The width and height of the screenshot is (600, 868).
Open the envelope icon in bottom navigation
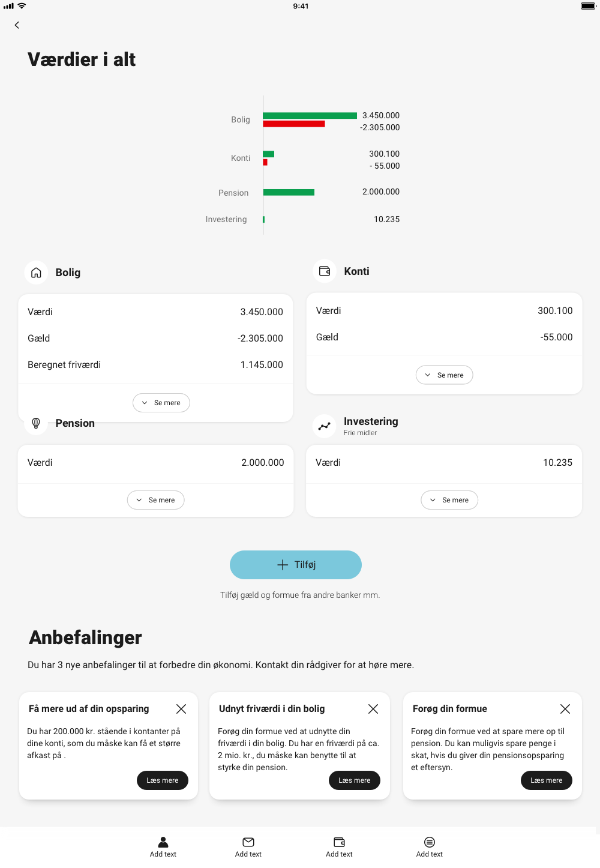tap(248, 842)
